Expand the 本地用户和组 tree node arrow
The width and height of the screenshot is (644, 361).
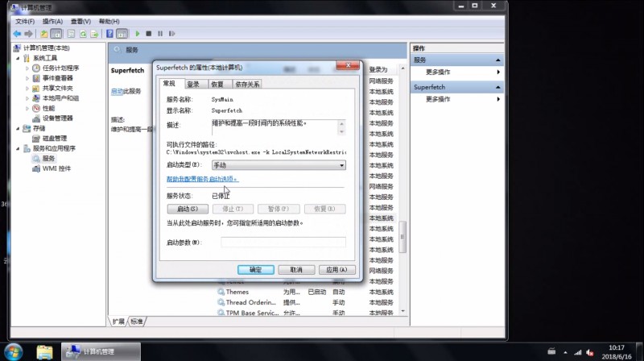pyautogui.click(x=27, y=98)
